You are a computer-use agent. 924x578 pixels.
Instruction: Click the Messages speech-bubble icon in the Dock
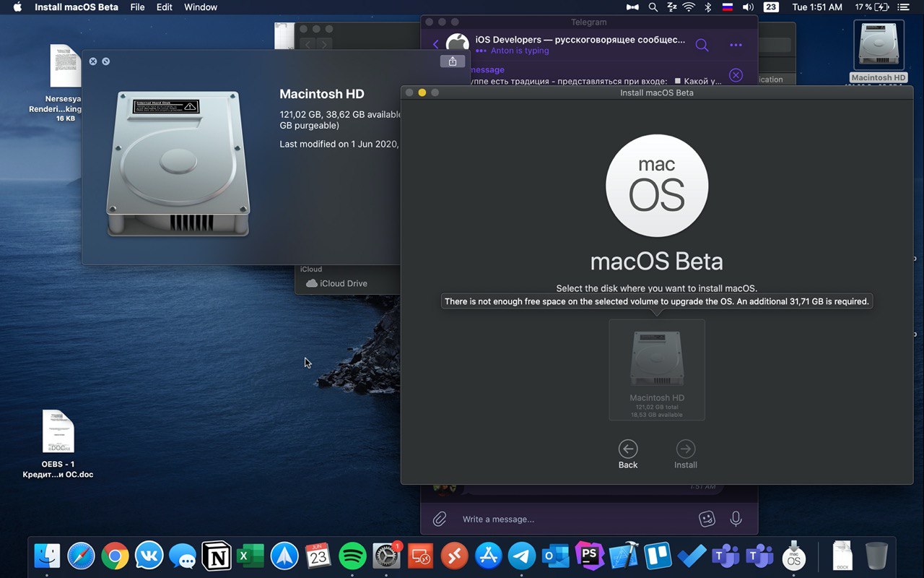(183, 556)
